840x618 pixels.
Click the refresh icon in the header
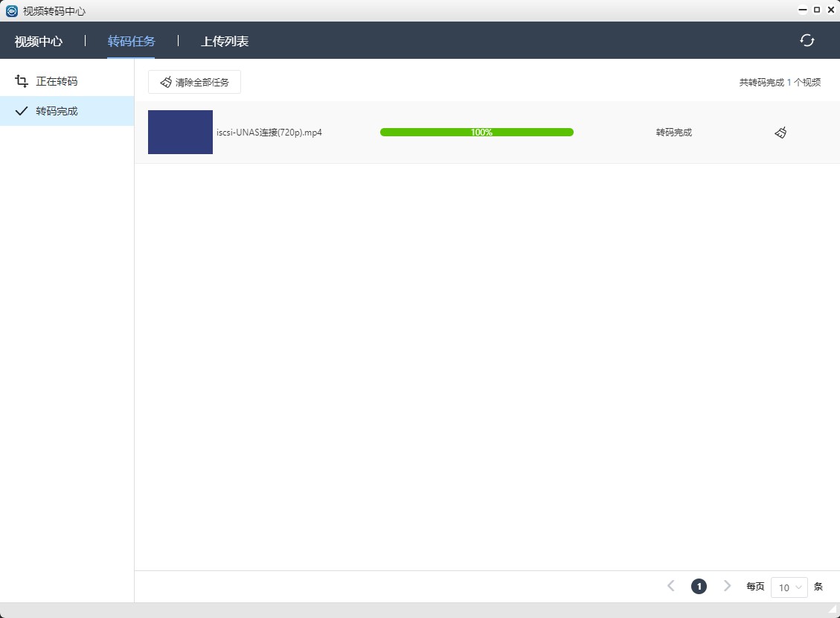(807, 40)
